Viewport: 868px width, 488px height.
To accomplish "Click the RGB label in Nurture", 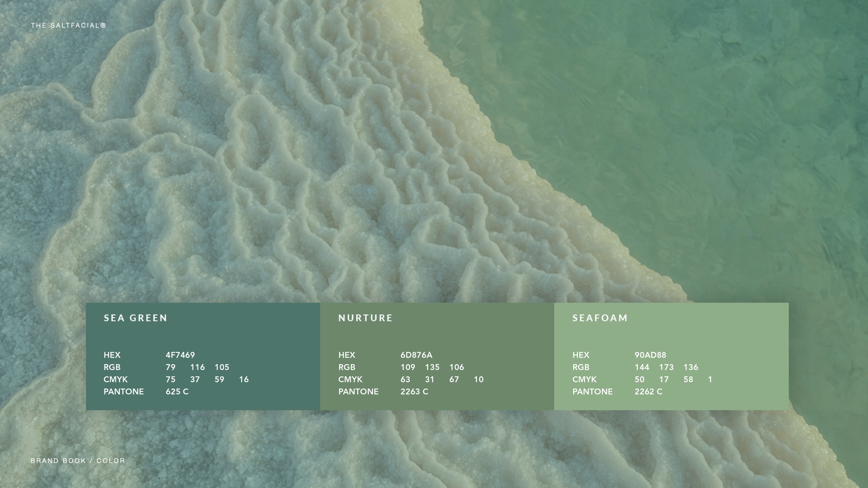I will click(x=346, y=367).
